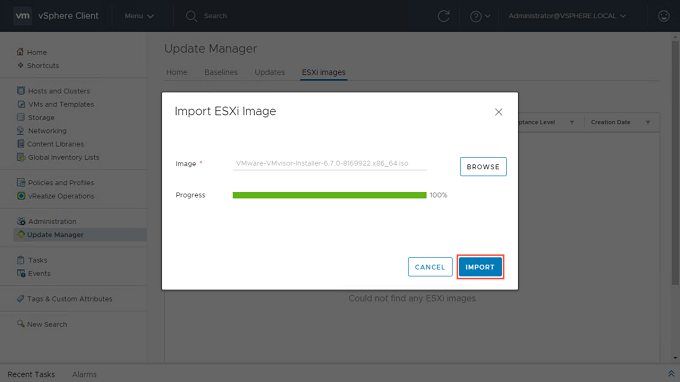Switch to the Updates tab
The height and width of the screenshot is (382, 680).
[269, 72]
